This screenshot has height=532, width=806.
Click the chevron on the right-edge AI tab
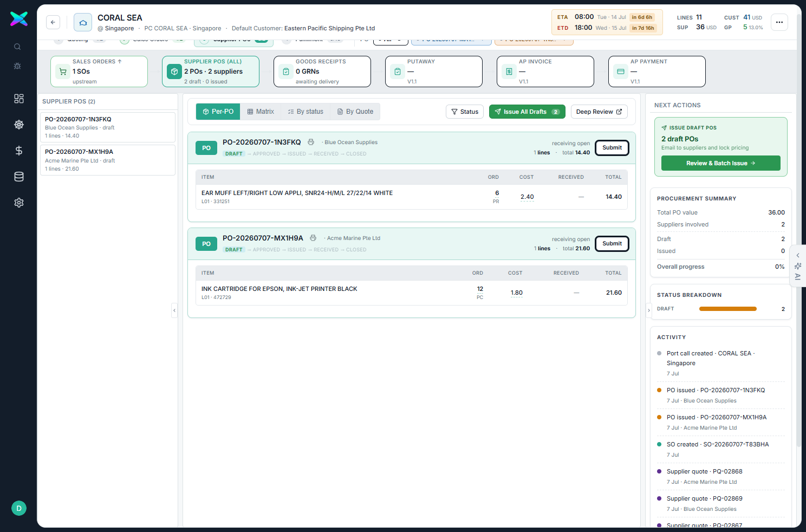pyautogui.click(x=798, y=255)
